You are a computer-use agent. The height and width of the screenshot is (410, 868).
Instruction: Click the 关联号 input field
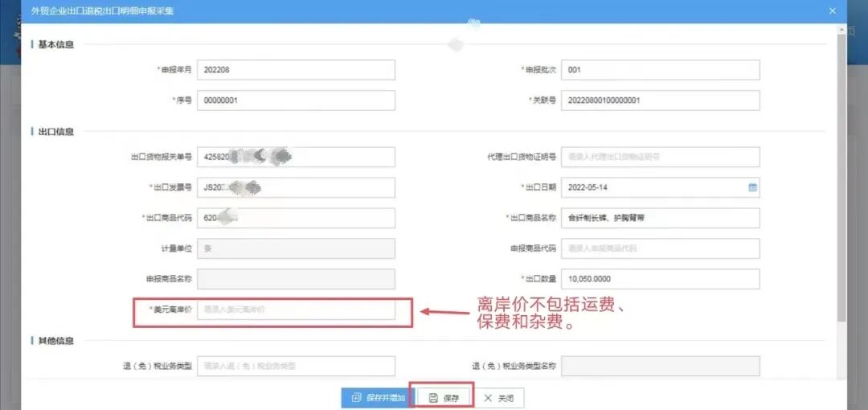click(661, 100)
